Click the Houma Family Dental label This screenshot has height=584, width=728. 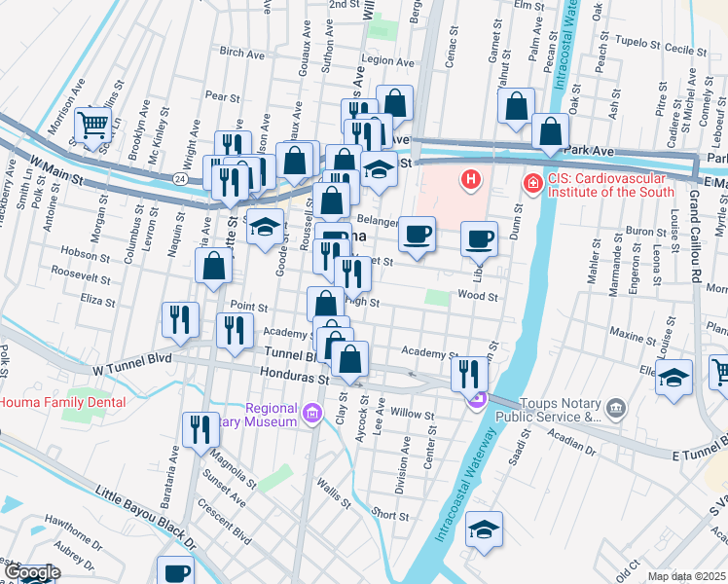pyautogui.click(x=62, y=402)
